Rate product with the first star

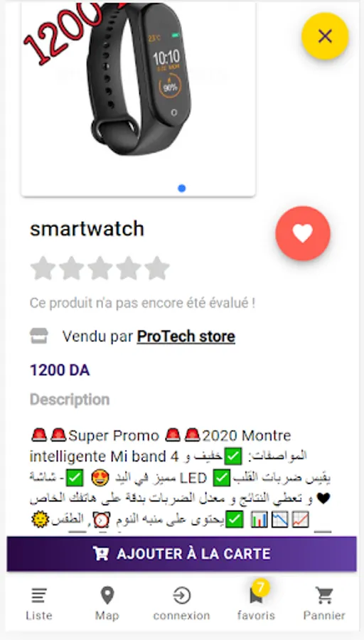(x=43, y=268)
